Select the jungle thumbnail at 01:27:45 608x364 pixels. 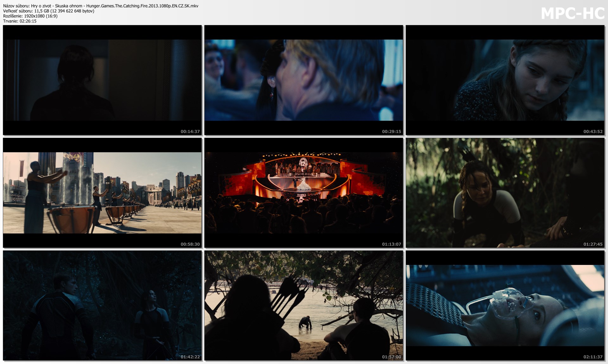click(x=505, y=193)
